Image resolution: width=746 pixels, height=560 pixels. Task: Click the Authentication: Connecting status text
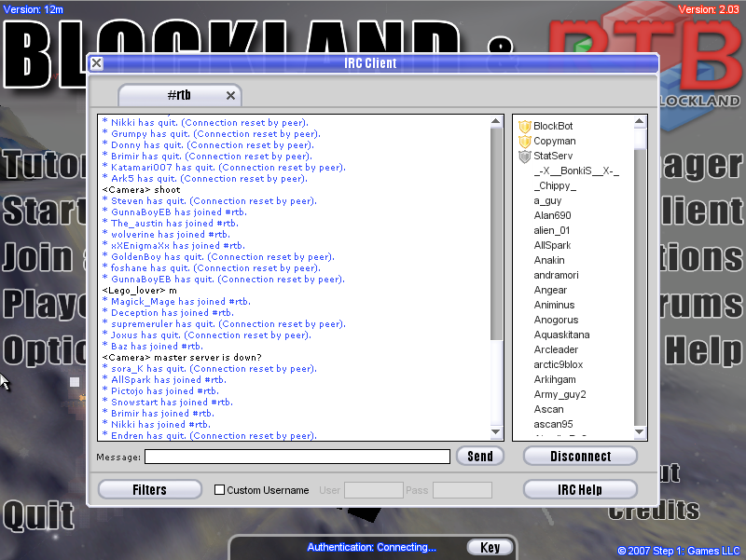coord(371,547)
